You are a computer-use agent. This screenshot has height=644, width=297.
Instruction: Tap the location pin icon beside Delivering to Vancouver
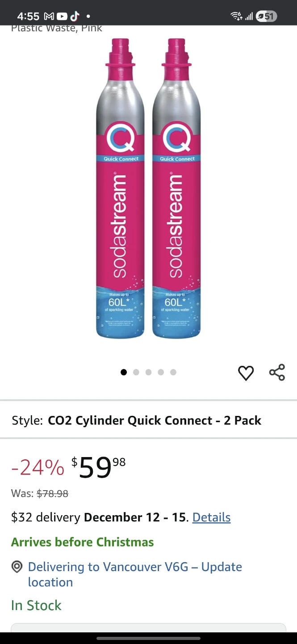tap(17, 567)
